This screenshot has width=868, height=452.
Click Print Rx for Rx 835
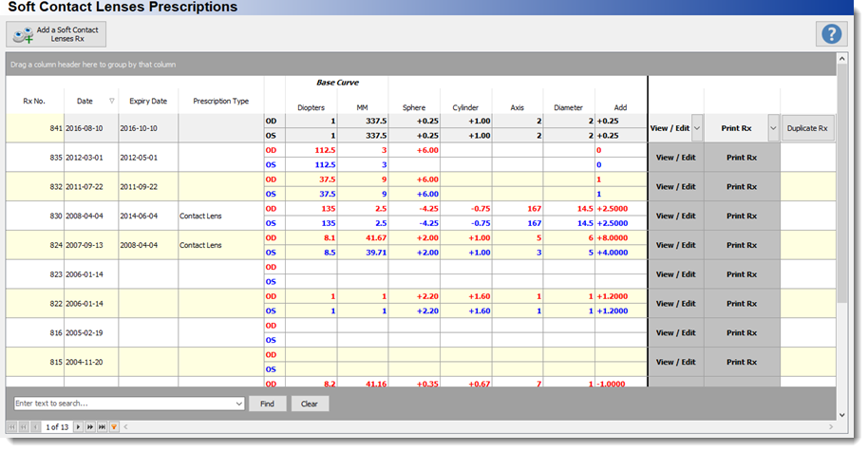pos(742,158)
